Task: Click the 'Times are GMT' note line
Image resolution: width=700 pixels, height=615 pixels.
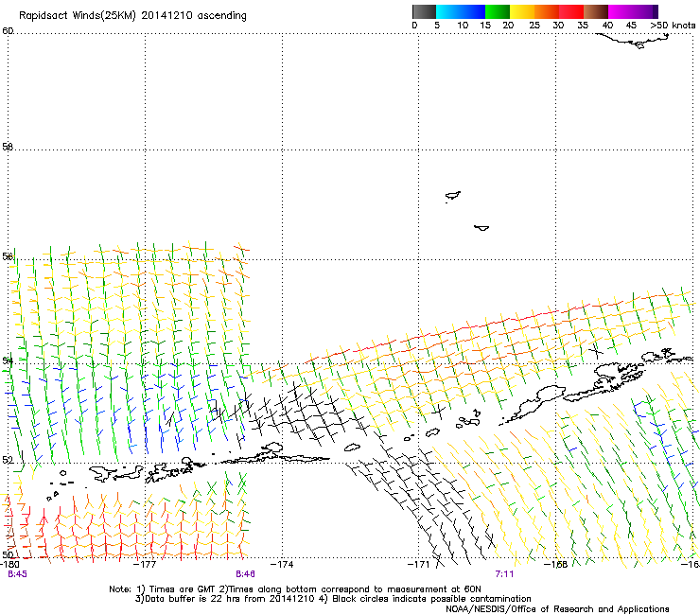Action: tap(295, 589)
